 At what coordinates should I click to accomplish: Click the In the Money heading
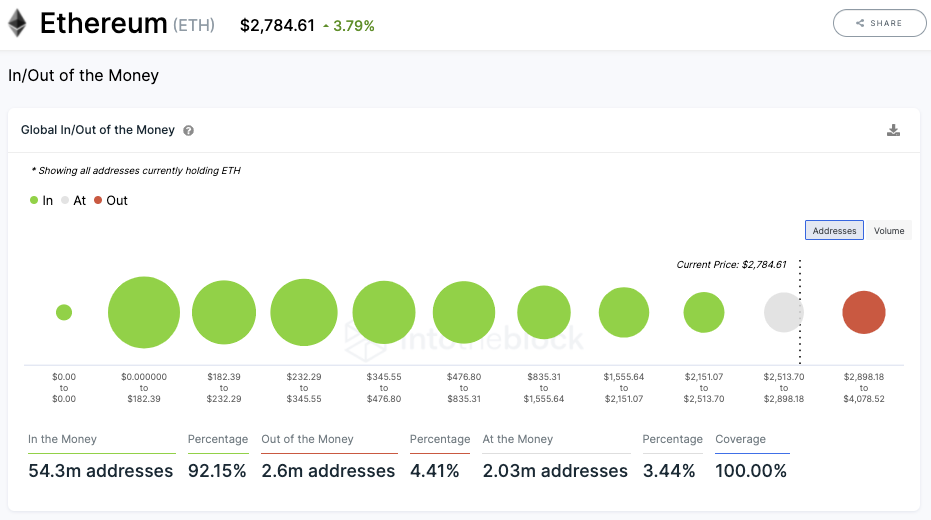(x=62, y=439)
